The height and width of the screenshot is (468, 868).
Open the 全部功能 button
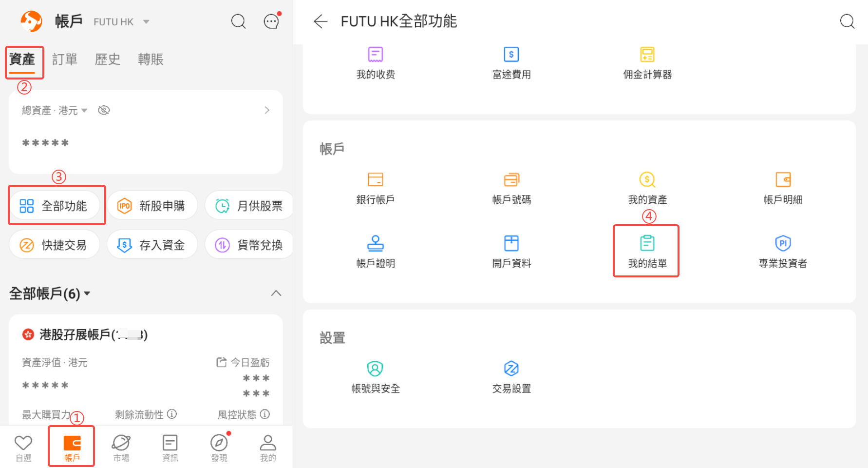point(55,206)
